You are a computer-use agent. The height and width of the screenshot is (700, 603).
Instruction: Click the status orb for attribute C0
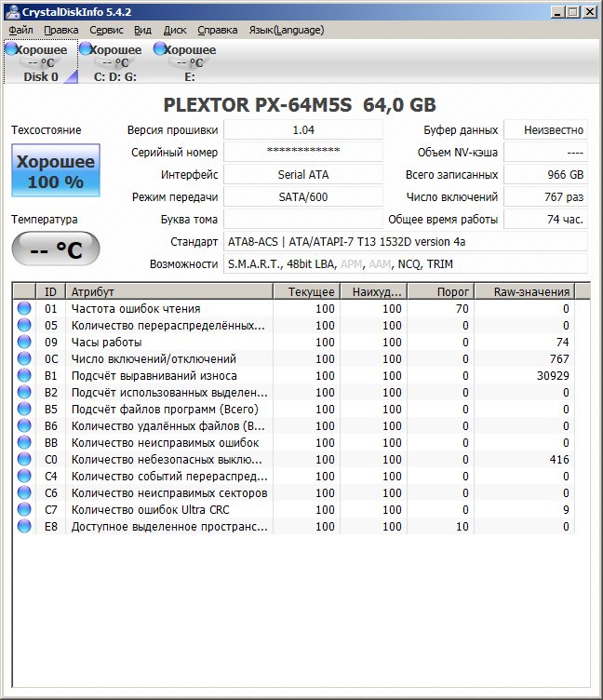(24, 459)
